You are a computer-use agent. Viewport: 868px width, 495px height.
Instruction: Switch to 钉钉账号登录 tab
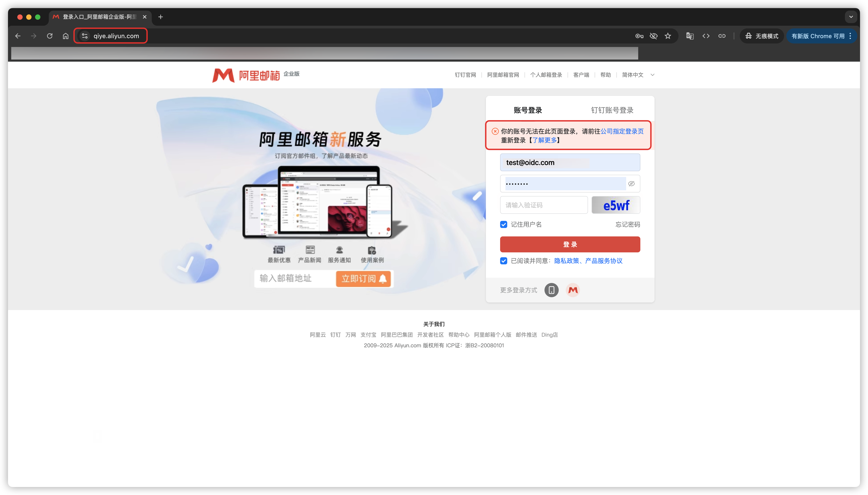[612, 110]
